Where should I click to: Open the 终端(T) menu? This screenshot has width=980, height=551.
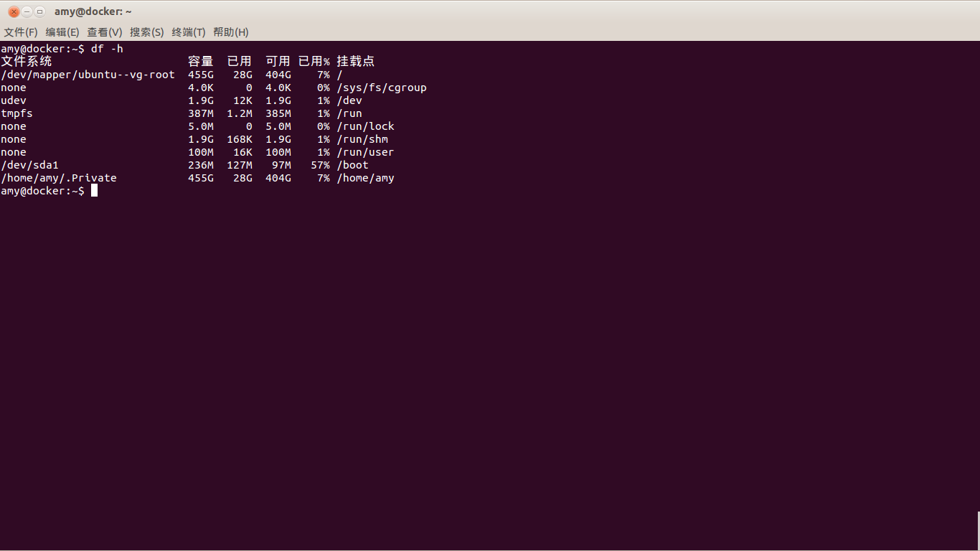[189, 32]
